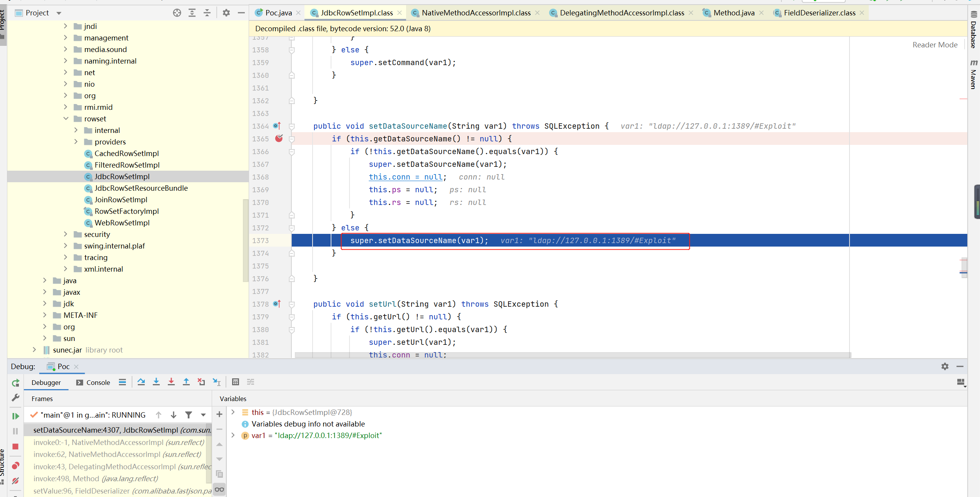980x497 pixels.
Task: Switch to FieldDeserializer.class tab
Action: point(819,13)
